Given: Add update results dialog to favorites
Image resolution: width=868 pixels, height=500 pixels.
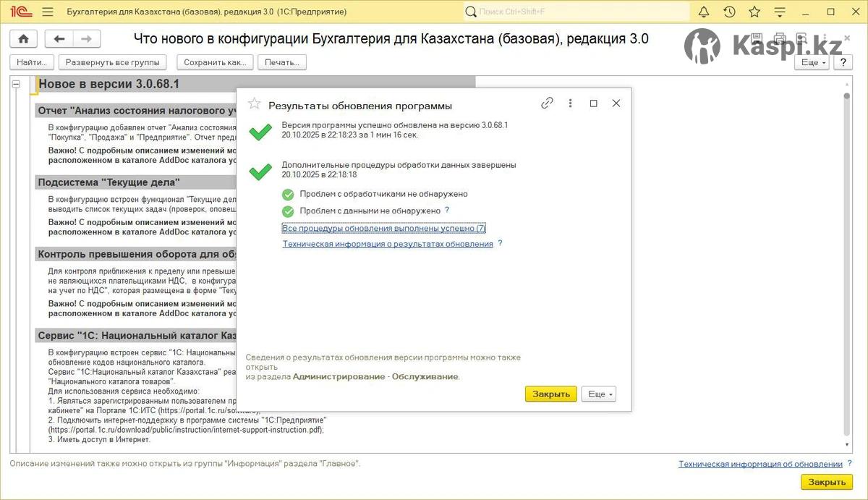Looking at the screenshot, I should (254, 104).
